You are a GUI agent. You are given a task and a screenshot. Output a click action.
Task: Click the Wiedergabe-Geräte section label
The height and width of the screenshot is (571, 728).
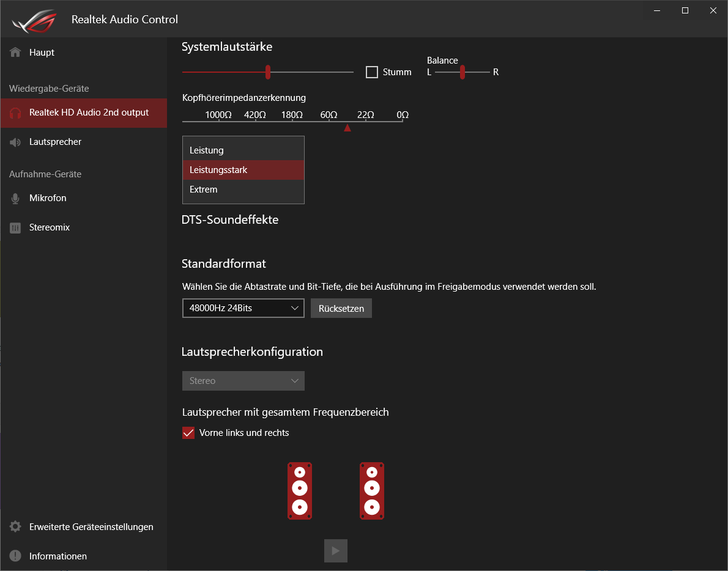(x=49, y=89)
